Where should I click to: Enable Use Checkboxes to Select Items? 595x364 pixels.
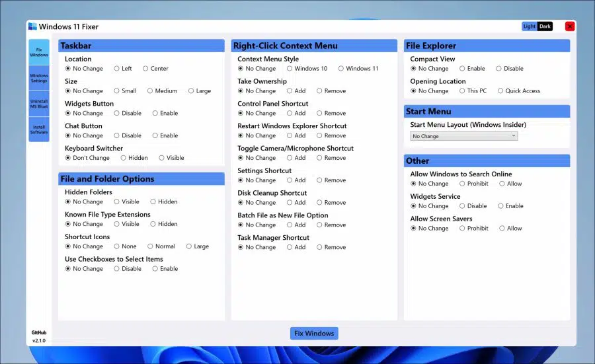[165, 269]
